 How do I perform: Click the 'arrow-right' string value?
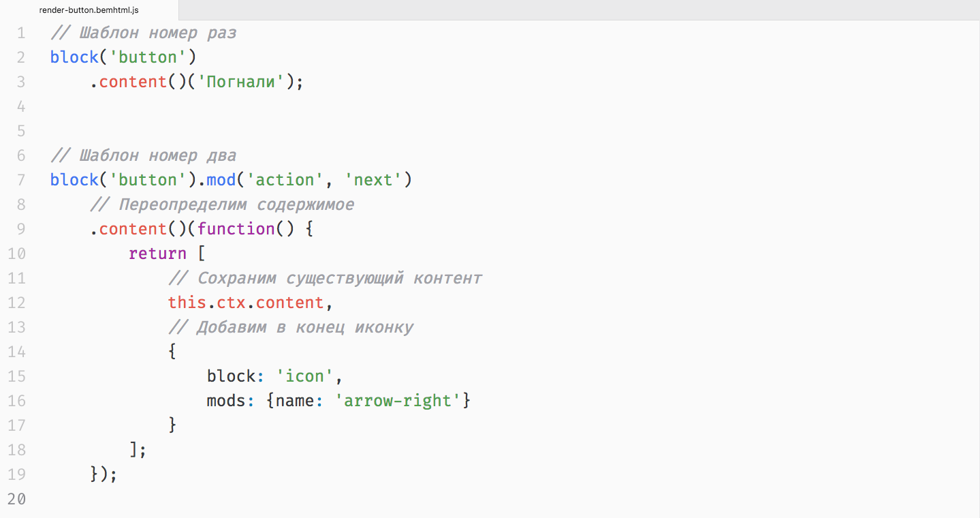click(x=398, y=401)
